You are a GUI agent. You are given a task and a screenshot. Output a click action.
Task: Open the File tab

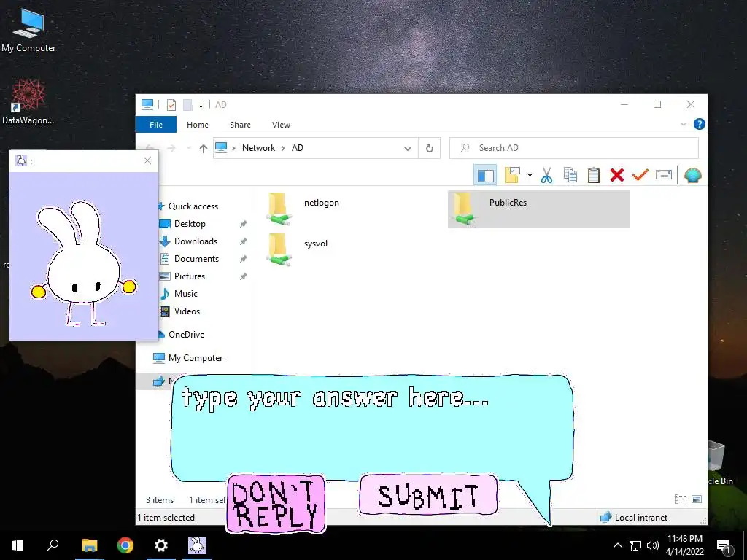tap(156, 125)
